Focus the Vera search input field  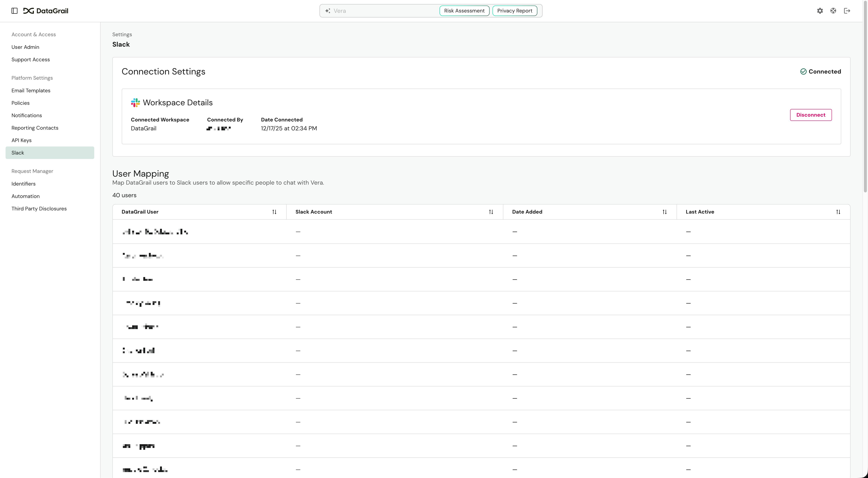pyautogui.click(x=384, y=11)
